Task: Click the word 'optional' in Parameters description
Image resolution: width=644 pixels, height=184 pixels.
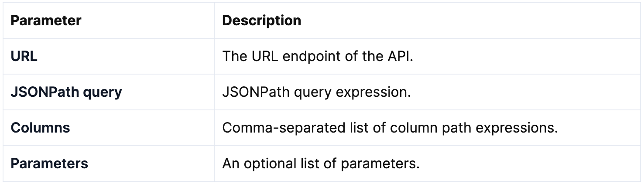Action: click(x=267, y=164)
